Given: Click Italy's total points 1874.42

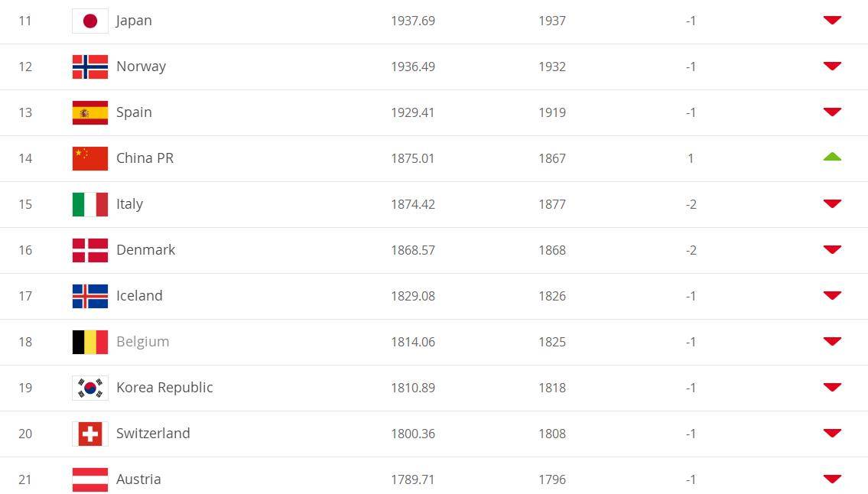Looking at the screenshot, I should tap(413, 204).
